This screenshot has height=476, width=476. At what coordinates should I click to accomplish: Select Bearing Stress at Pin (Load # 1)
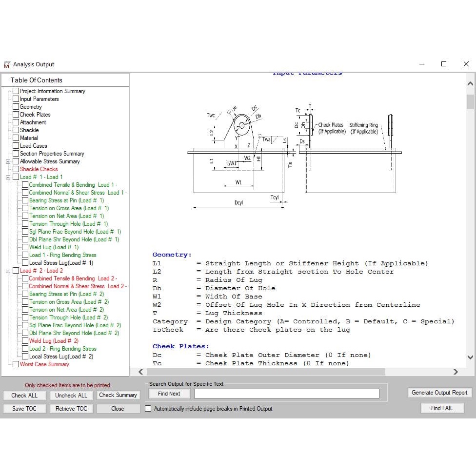pos(66,200)
